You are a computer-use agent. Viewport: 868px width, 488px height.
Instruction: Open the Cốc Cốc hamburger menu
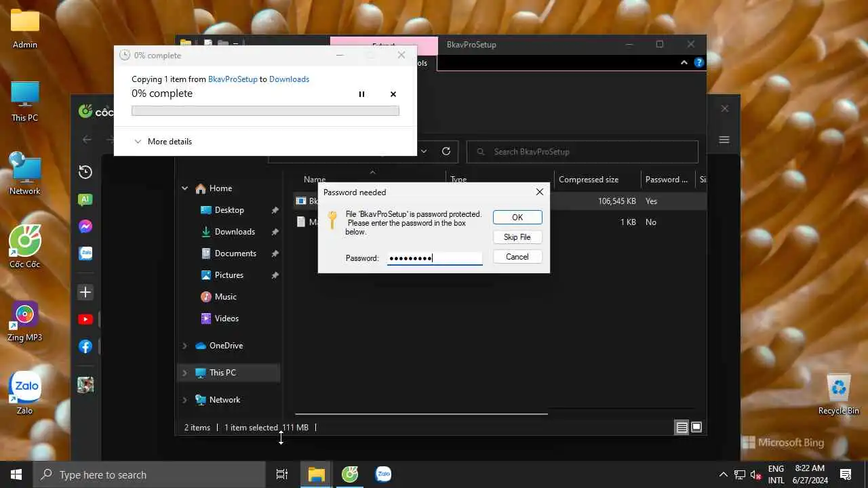724,140
